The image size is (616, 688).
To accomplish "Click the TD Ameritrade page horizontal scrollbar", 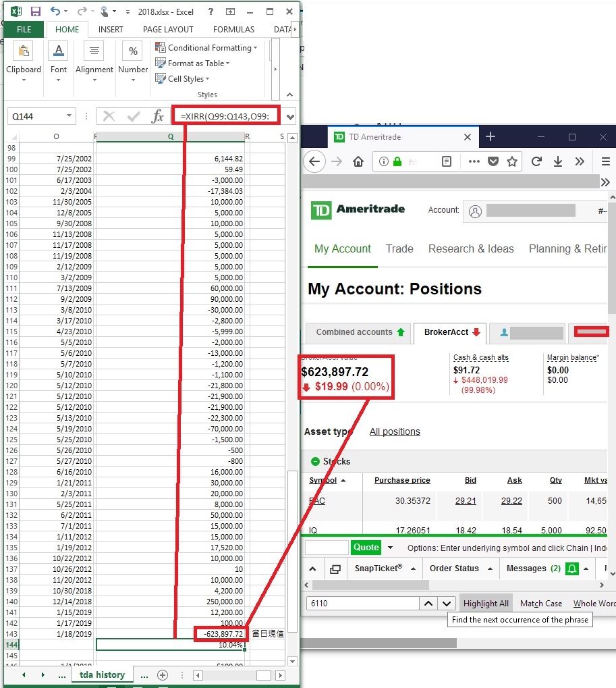I will coord(370,585).
